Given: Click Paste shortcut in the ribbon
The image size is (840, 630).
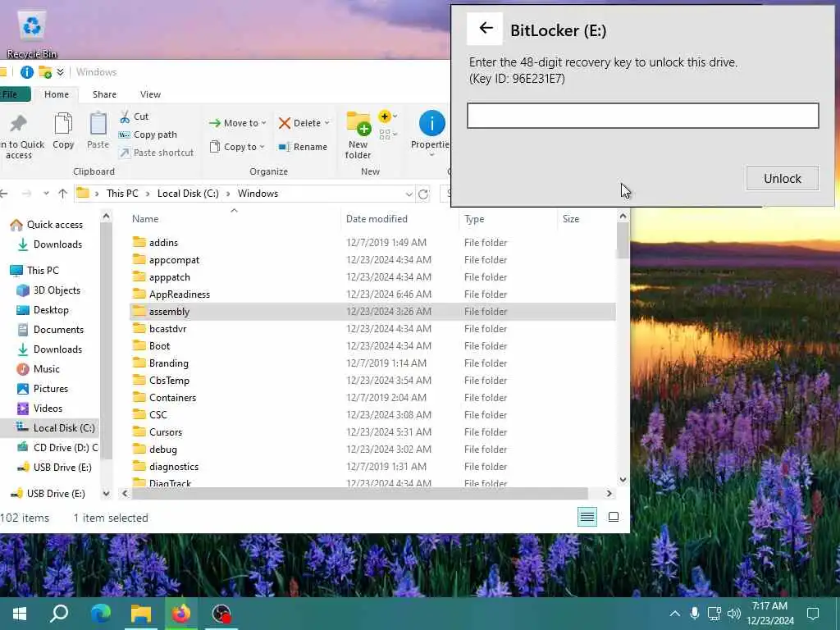Looking at the screenshot, I should [156, 153].
